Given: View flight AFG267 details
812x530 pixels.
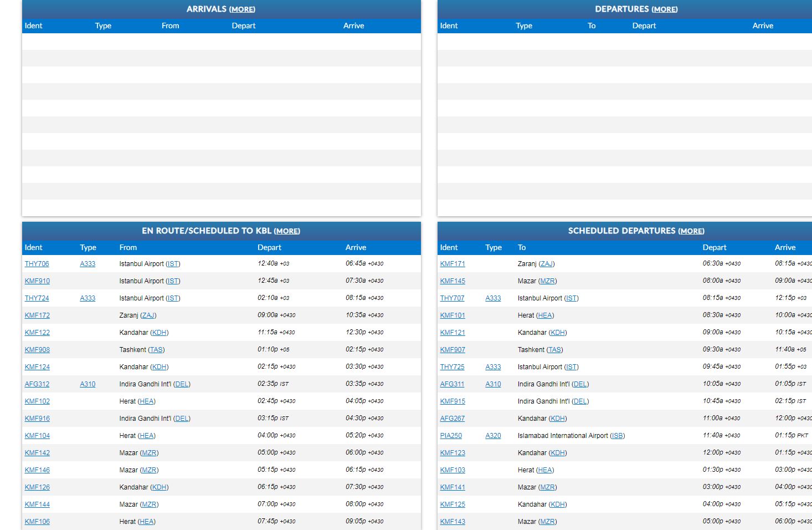Looking at the screenshot, I should (x=452, y=419).
